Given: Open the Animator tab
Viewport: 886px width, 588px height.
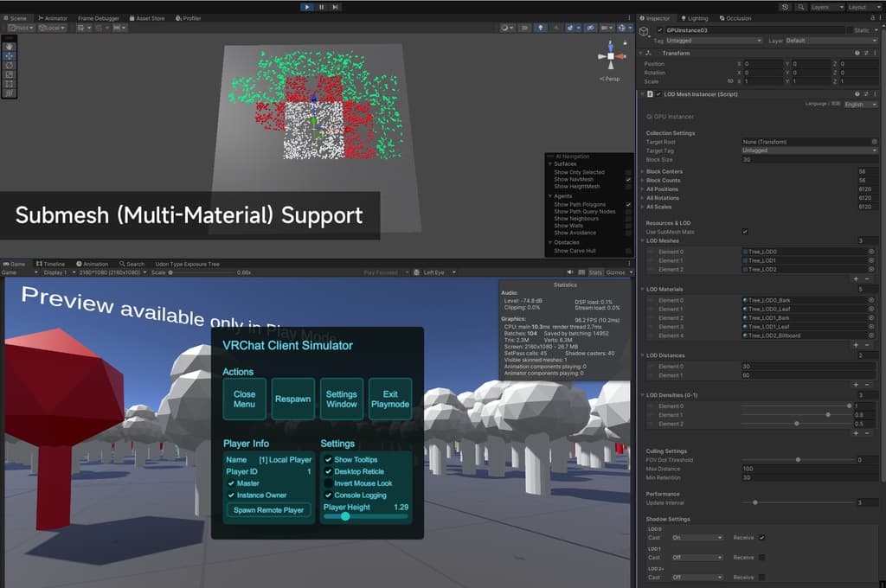Looking at the screenshot, I should pyautogui.click(x=53, y=18).
